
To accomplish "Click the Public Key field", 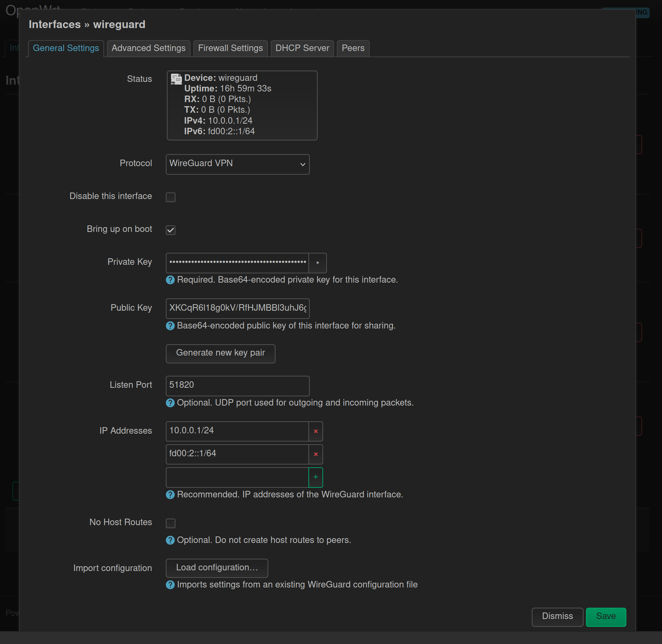I will point(237,309).
